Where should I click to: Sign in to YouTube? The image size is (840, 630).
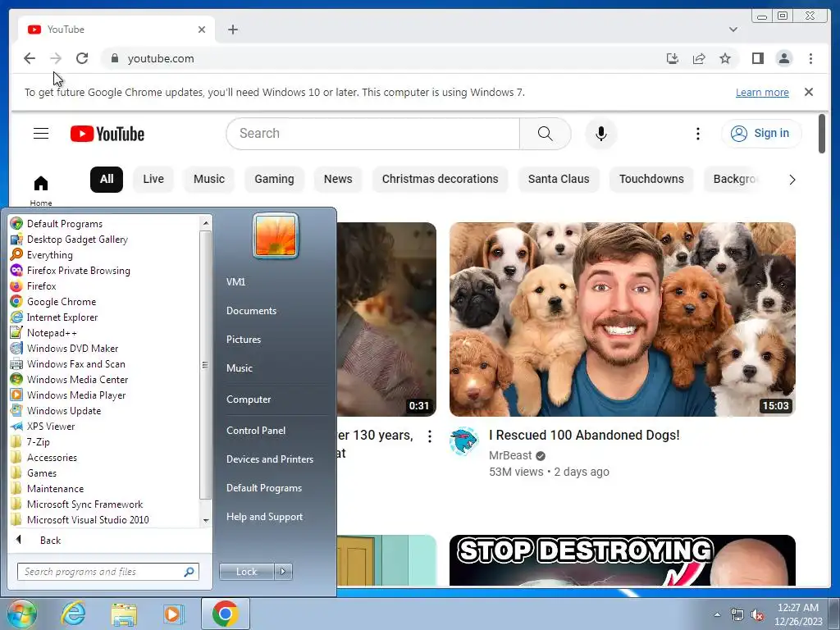tap(761, 134)
